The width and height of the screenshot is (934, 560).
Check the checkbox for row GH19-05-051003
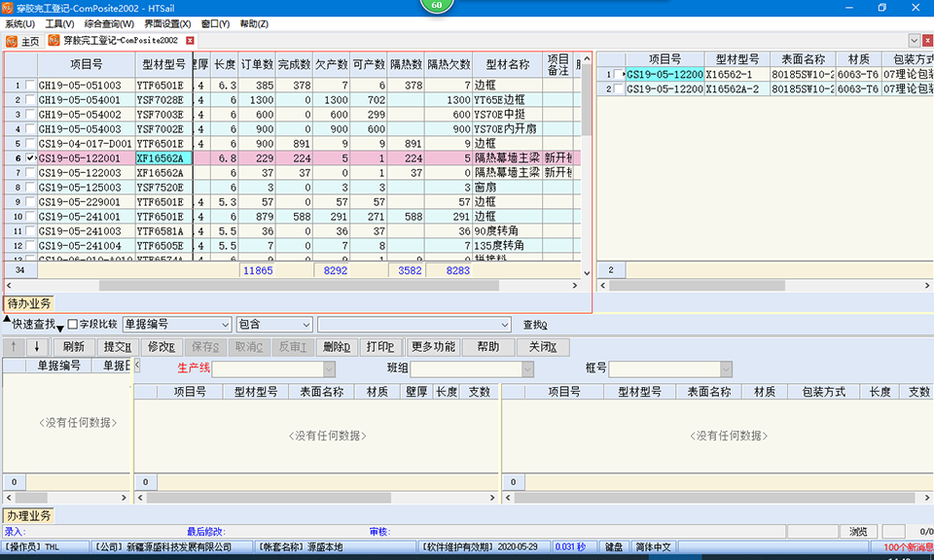(x=30, y=86)
